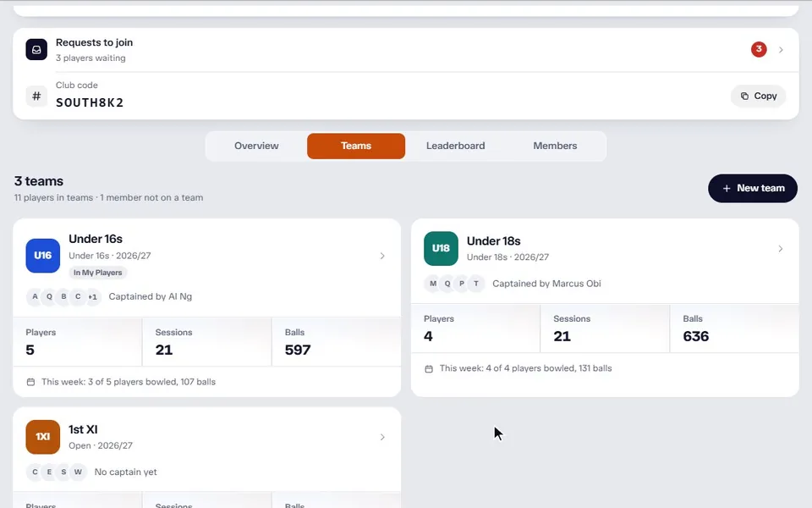Click the Under 18s Players 4 stat
812x508 pixels.
pos(475,329)
